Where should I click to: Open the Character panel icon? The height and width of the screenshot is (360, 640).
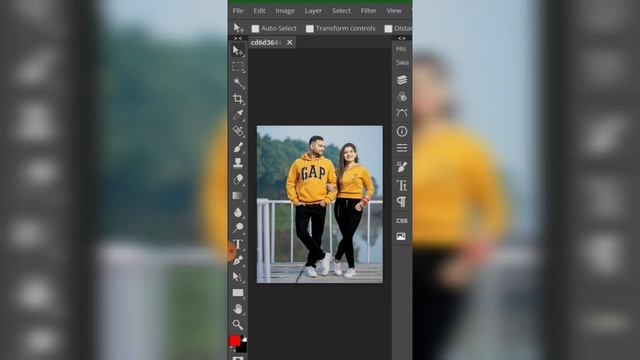402,185
